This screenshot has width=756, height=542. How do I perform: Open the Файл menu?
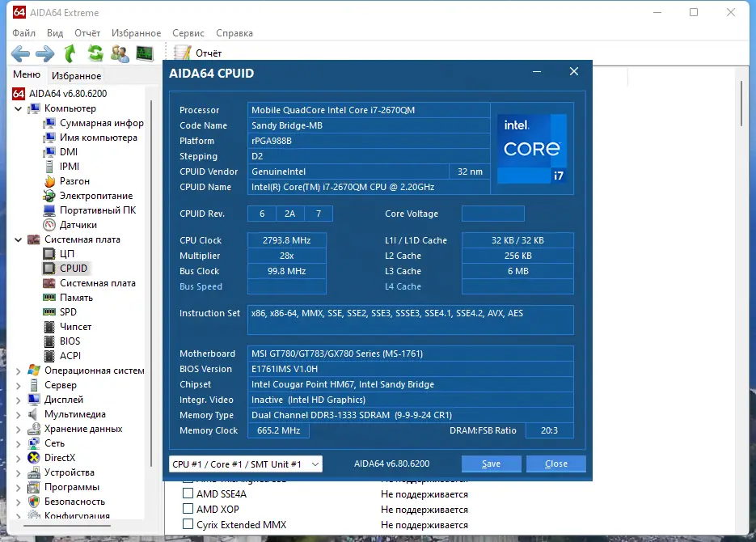[x=23, y=33]
